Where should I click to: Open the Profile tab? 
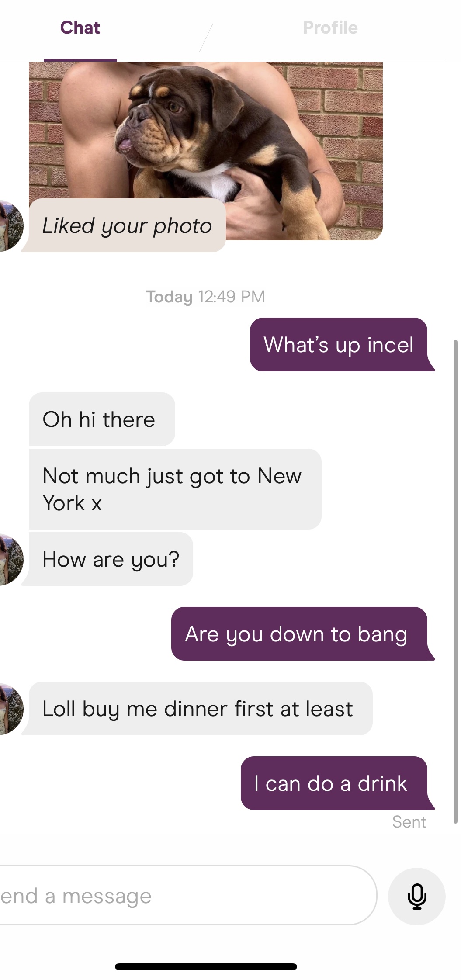click(x=330, y=28)
